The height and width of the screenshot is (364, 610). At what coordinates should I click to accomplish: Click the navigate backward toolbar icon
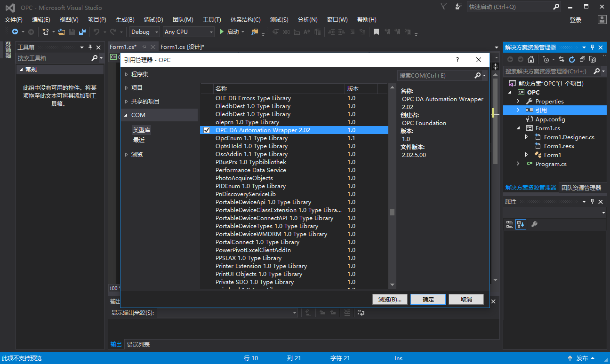(x=15, y=32)
